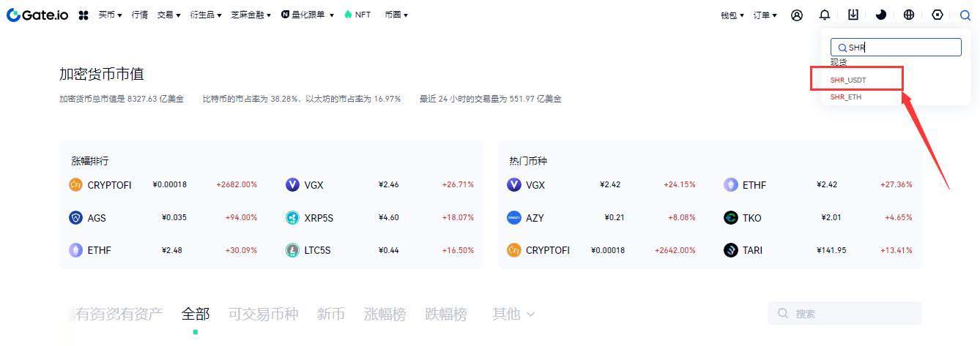Screen dimensions: 980x346
Task: Open TKO coin name
Action: tap(751, 217)
